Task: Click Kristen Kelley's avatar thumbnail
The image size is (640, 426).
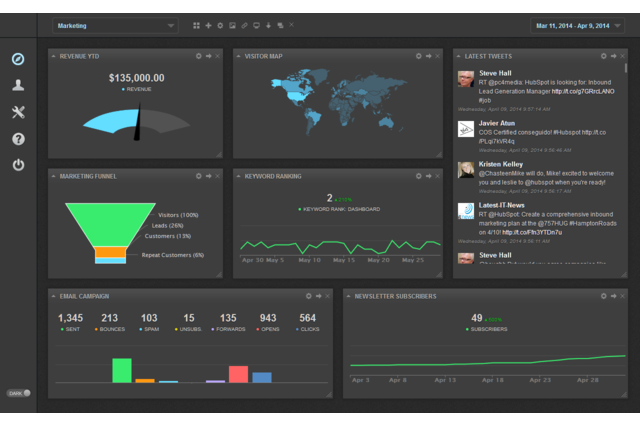Action: click(466, 170)
